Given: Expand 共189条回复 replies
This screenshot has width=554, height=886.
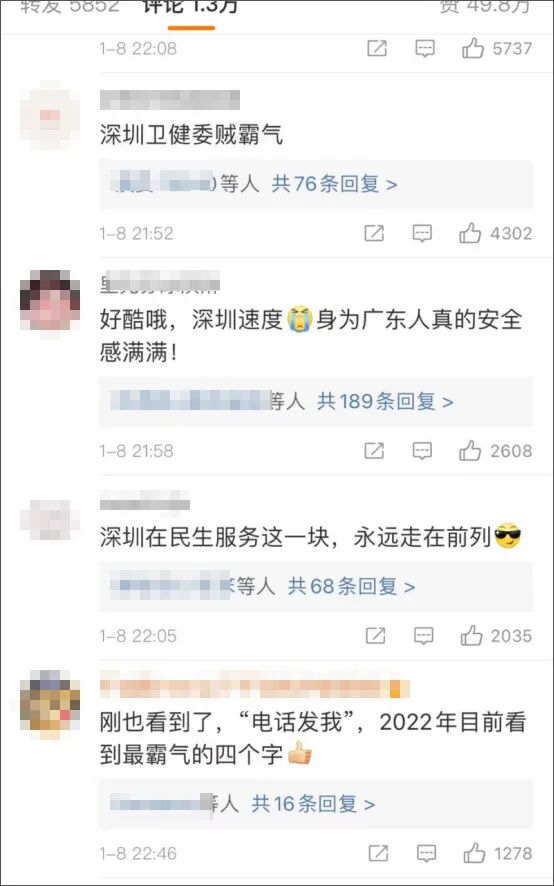Looking at the screenshot, I should tap(386, 402).
